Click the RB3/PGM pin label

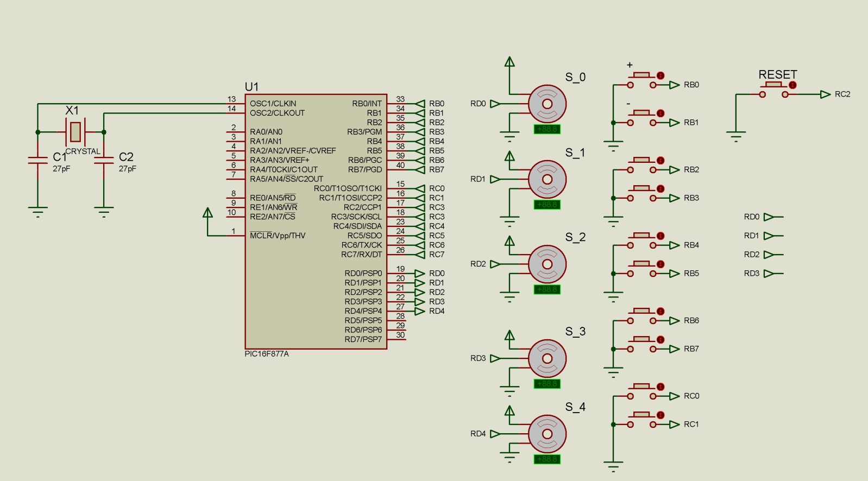tap(364, 132)
